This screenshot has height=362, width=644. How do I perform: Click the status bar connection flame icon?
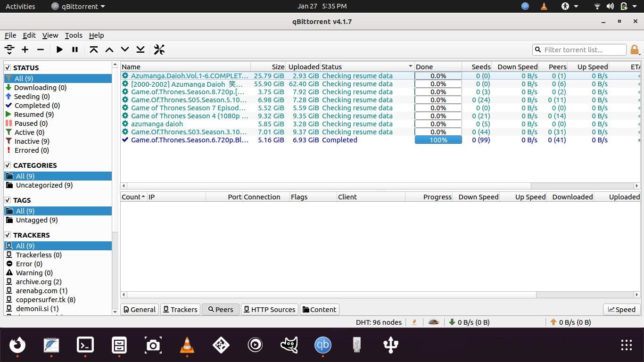tap(414, 322)
